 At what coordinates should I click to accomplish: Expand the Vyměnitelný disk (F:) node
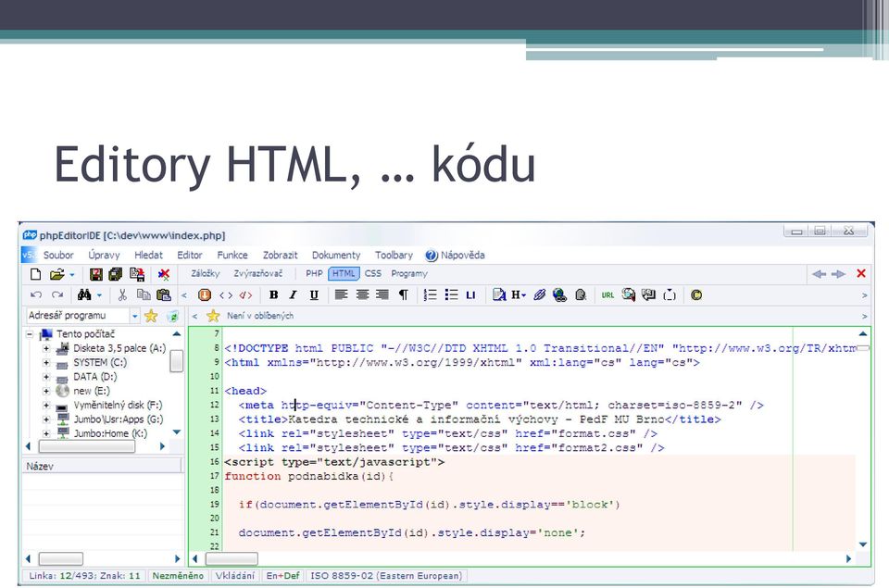point(46,406)
